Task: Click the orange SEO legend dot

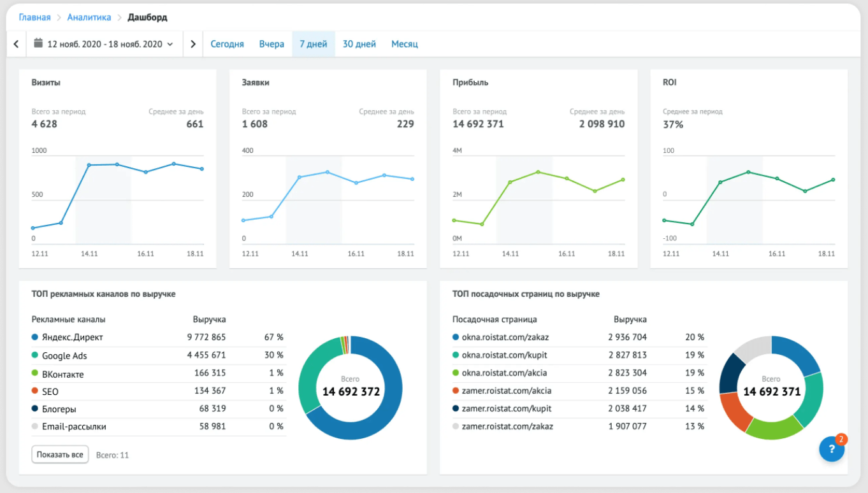Action: (34, 392)
